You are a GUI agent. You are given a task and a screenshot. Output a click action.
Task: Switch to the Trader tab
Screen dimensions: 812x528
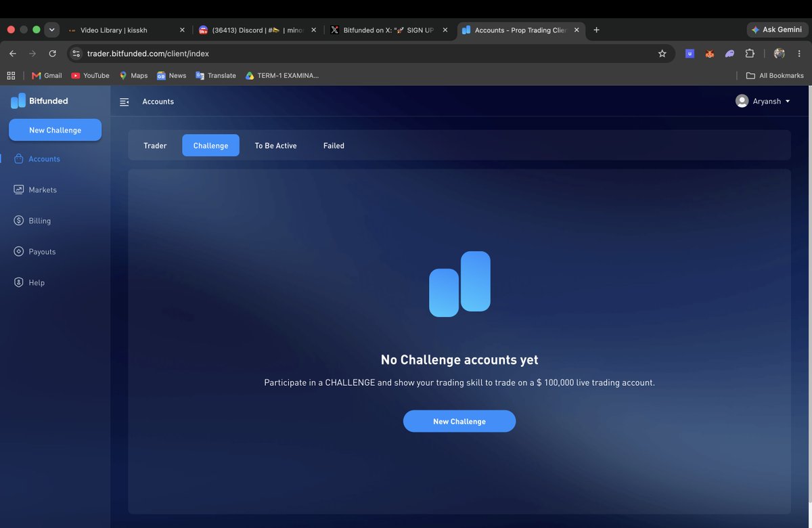(155, 146)
